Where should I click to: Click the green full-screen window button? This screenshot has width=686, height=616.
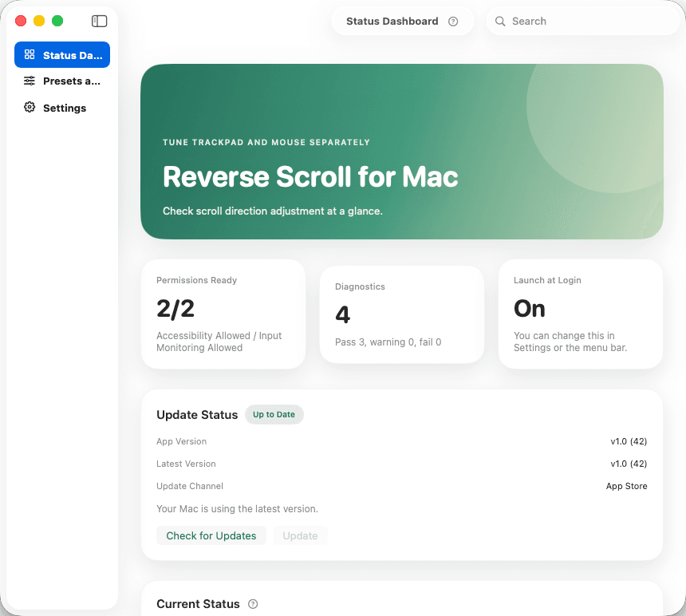57,21
